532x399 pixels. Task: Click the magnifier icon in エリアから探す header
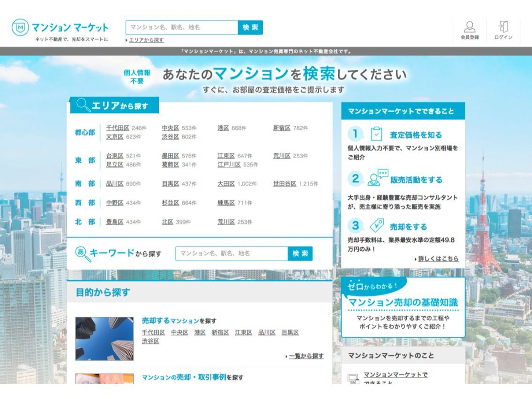click(x=82, y=105)
